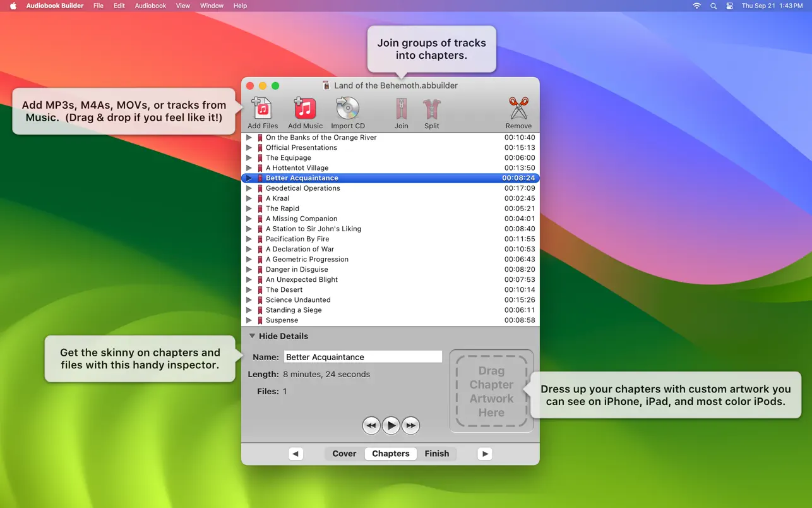
Task: Collapse the Hide Details disclosure triangle
Action: pyautogui.click(x=252, y=336)
